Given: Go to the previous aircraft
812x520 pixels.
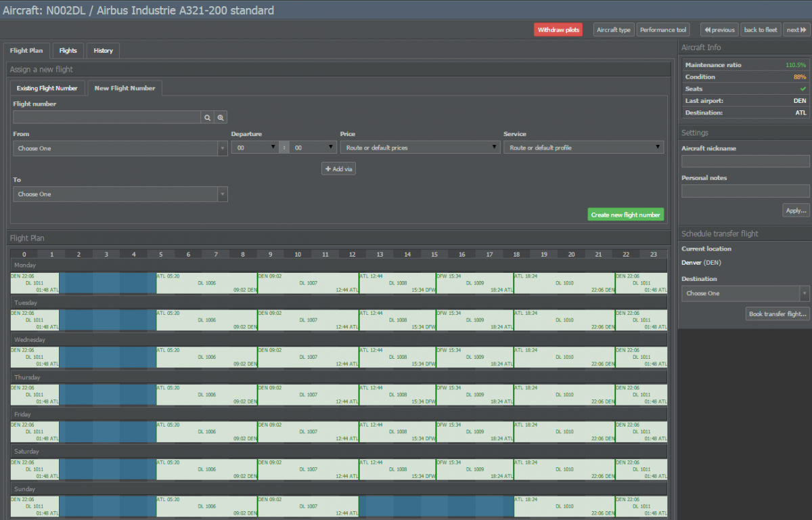Looking at the screenshot, I should [x=719, y=30].
